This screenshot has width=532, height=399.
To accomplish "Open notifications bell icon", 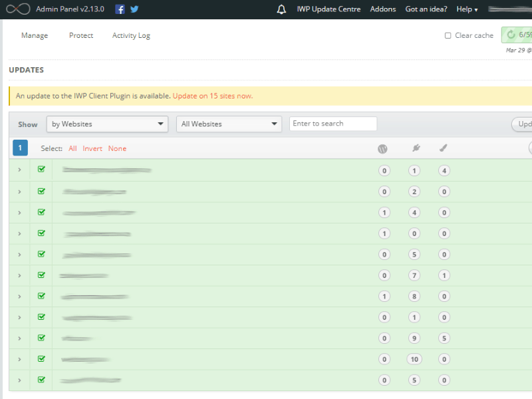I will [x=282, y=9].
